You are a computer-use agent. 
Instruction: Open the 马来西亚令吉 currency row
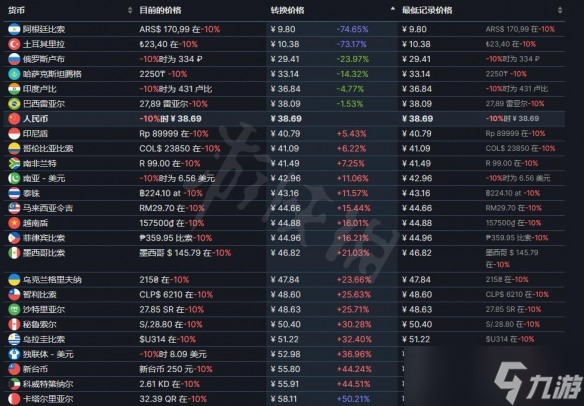pos(286,208)
